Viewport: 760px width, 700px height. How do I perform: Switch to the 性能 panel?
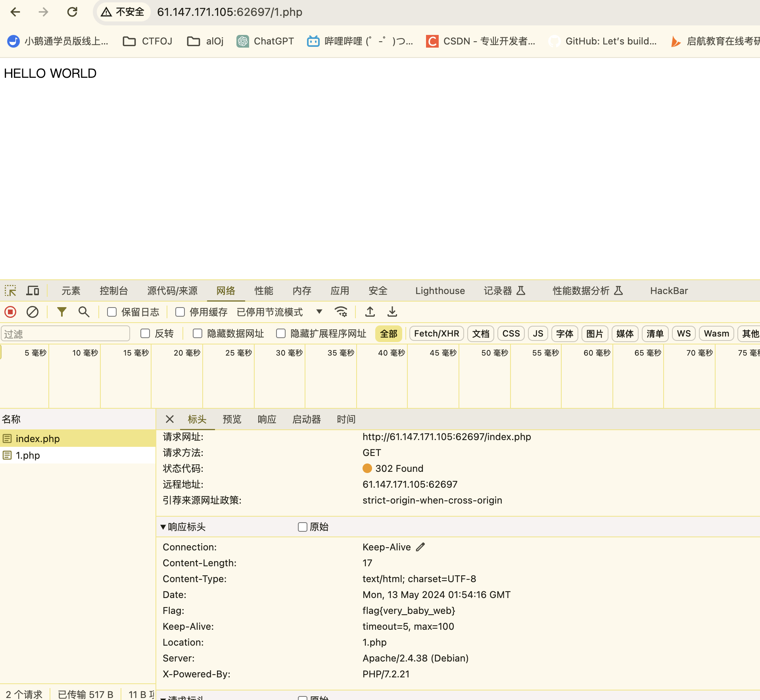264,290
